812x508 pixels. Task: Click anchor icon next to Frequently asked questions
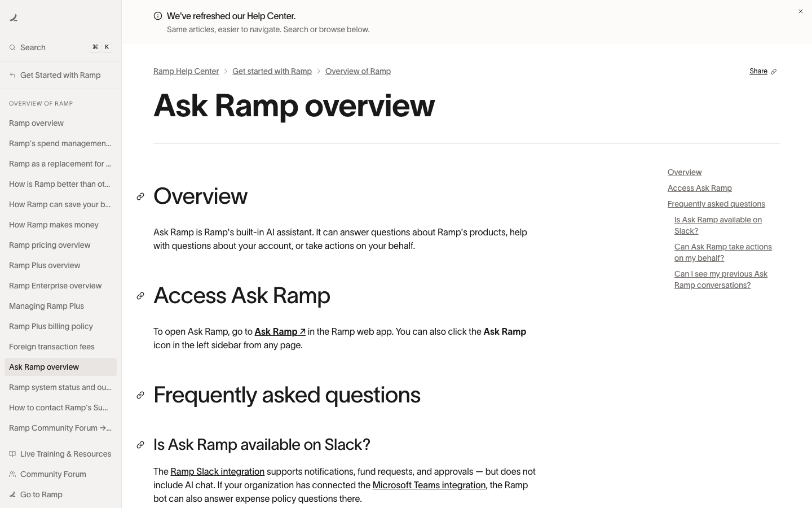140,395
